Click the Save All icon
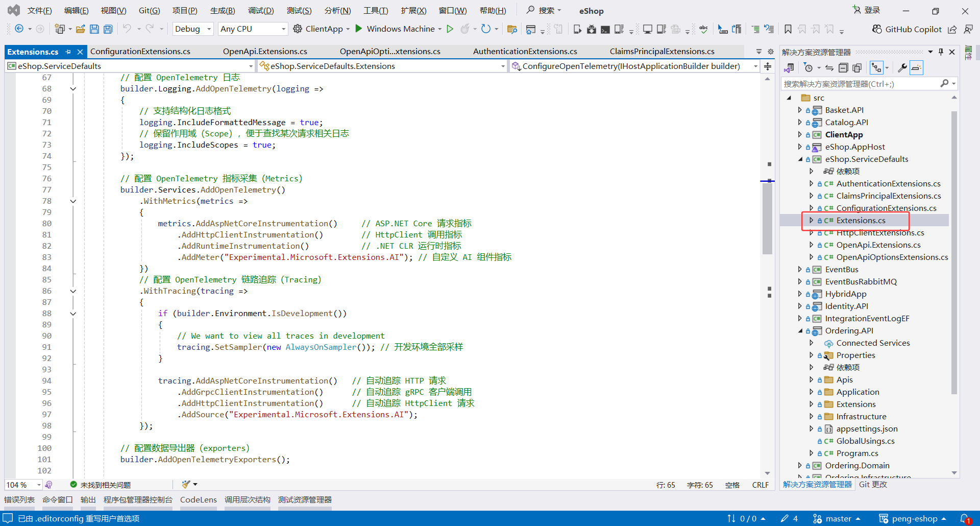980x526 pixels. click(108, 29)
